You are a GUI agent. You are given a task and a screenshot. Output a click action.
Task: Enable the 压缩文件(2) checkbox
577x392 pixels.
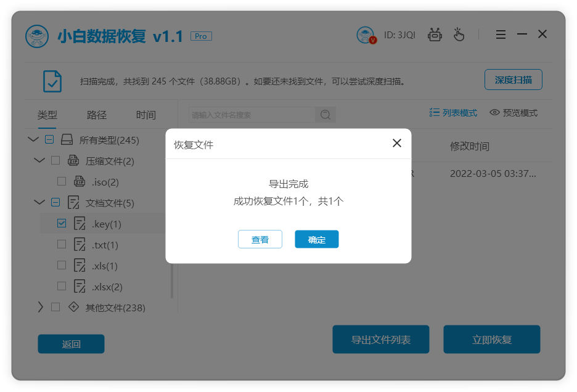54,160
